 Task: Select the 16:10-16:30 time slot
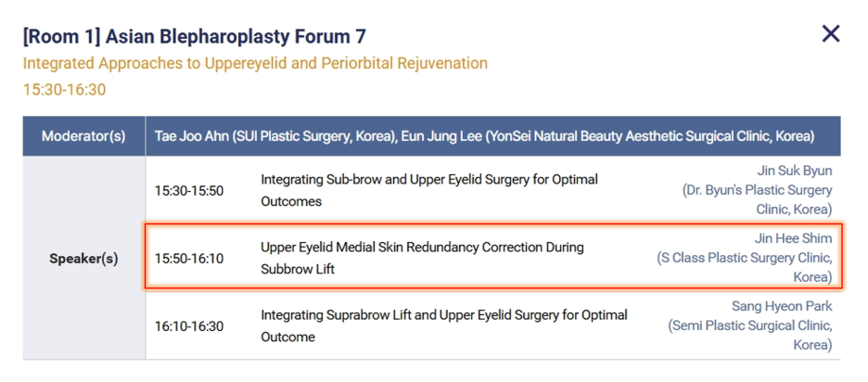(189, 326)
